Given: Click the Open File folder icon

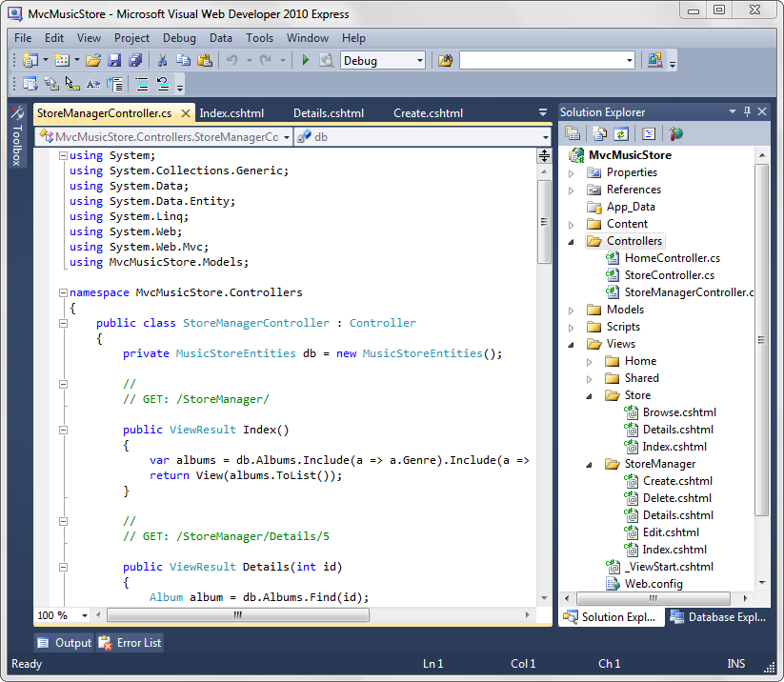Looking at the screenshot, I should [92, 61].
